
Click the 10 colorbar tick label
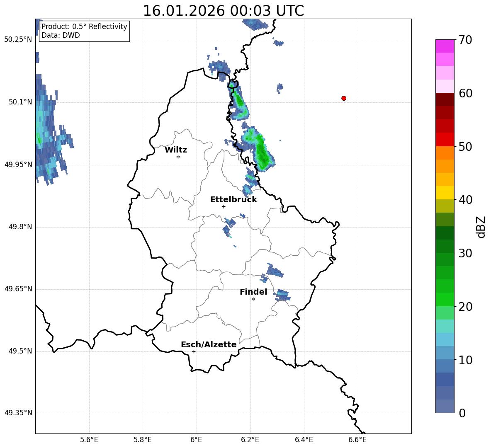click(x=465, y=360)
